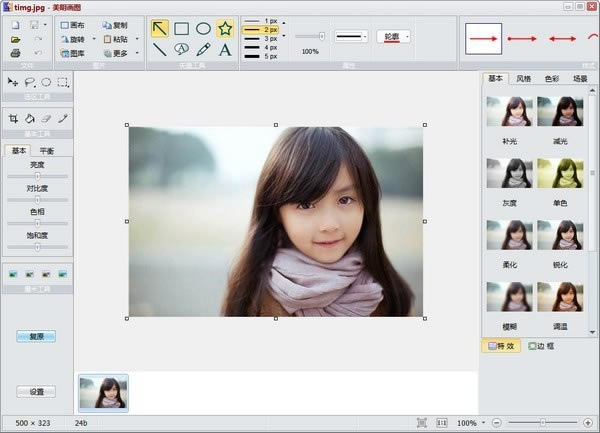This screenshot has height=433, width=600.
Task: Expand the 轮廓 outline color dropdown
Action: pos(397,37)
